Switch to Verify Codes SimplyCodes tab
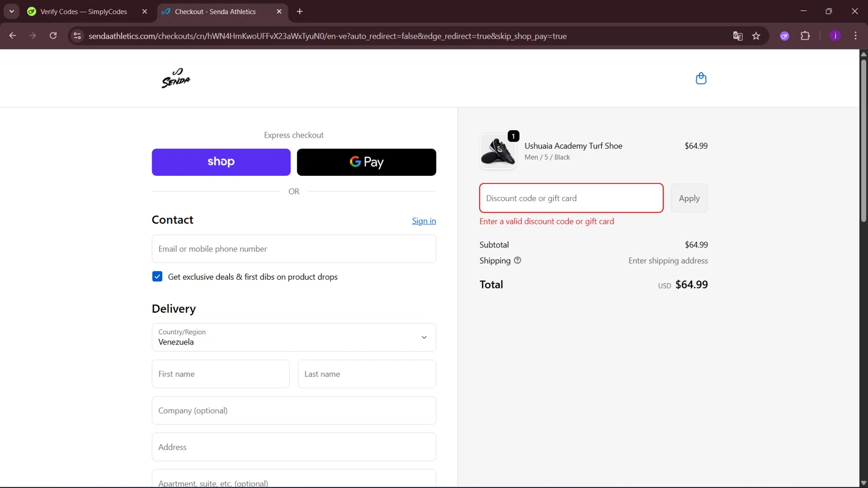The height and width of the screenshot is (488, 868). 83,12
